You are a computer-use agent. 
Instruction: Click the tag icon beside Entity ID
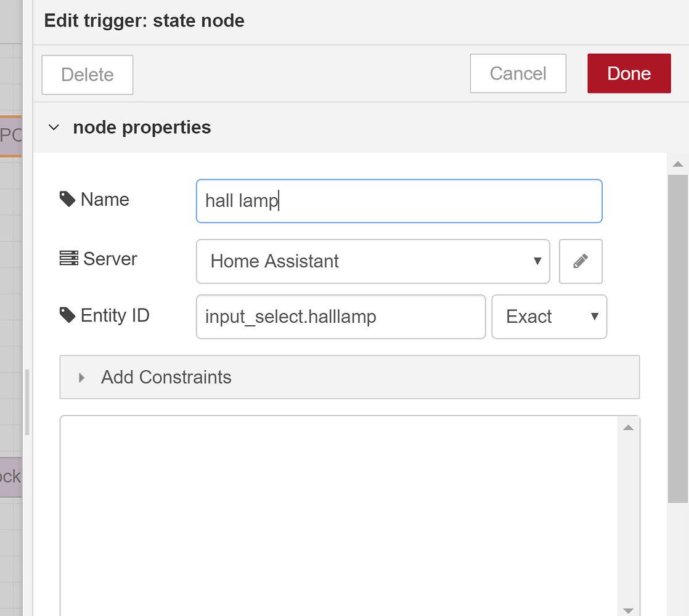(67, 314)
